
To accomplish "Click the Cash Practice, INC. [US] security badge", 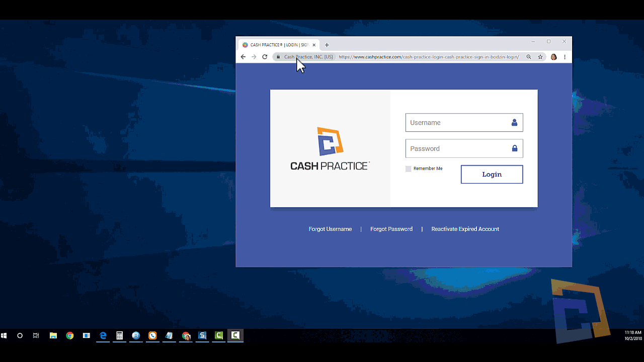I will (x=305, y=57).
